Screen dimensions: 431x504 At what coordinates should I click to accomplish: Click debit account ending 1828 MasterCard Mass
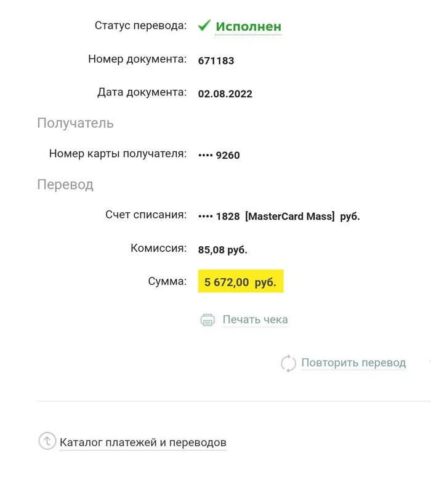click(x=279, y=217)
